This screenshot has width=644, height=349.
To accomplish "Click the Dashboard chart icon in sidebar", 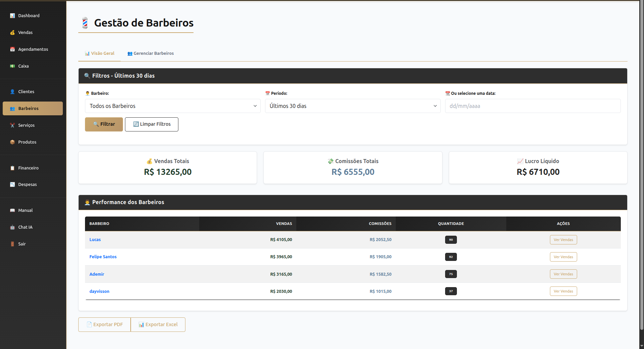I will (12, 16).
